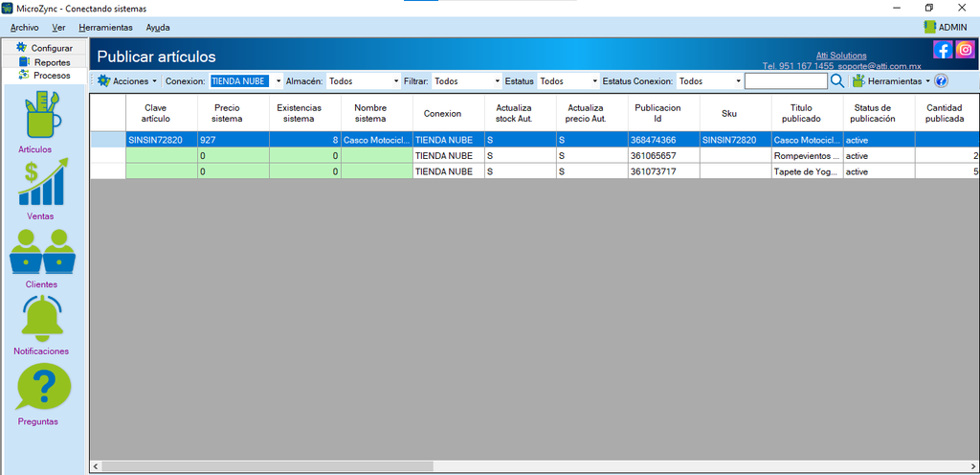Sort by Nombre sistema column header
Viewport: 980px width, 475px height.
pyautogui.click(x=377, y=113)
